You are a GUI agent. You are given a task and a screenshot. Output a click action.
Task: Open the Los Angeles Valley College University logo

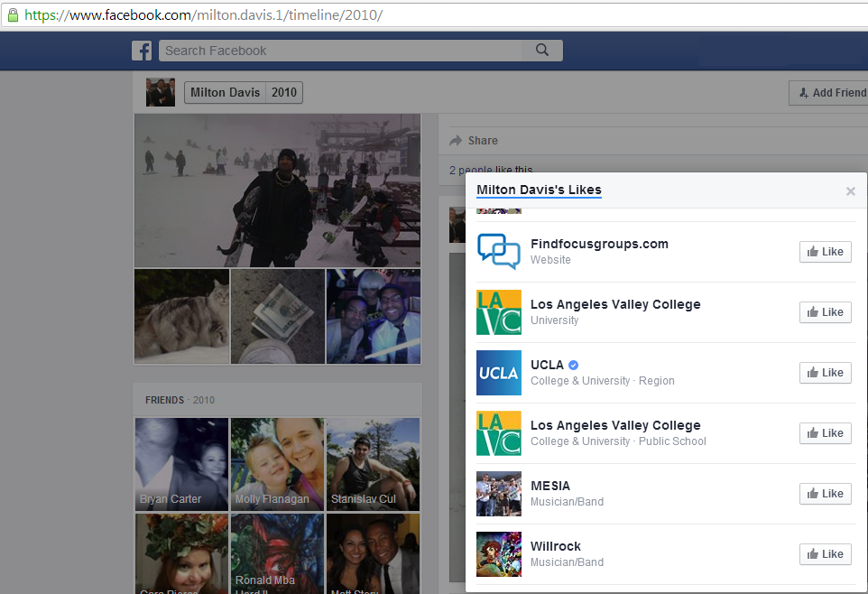499,312
